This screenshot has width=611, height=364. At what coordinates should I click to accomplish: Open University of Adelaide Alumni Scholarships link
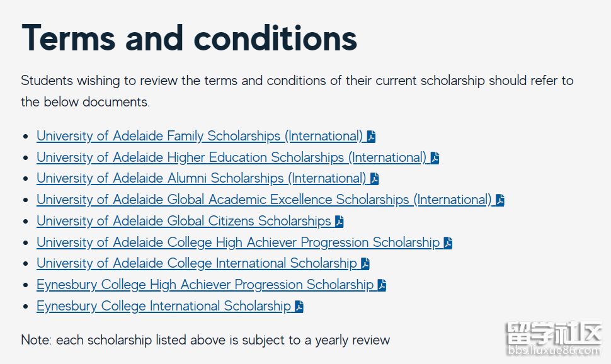(x=201, y=178)
